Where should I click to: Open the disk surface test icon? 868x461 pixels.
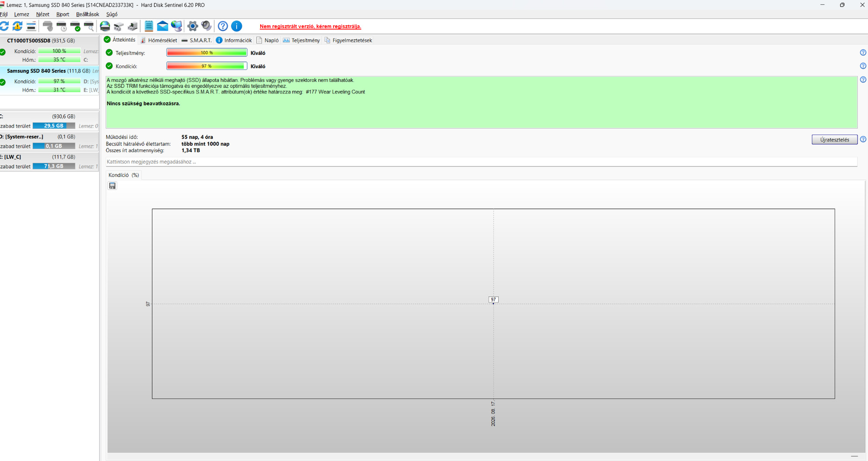point(90,26)
